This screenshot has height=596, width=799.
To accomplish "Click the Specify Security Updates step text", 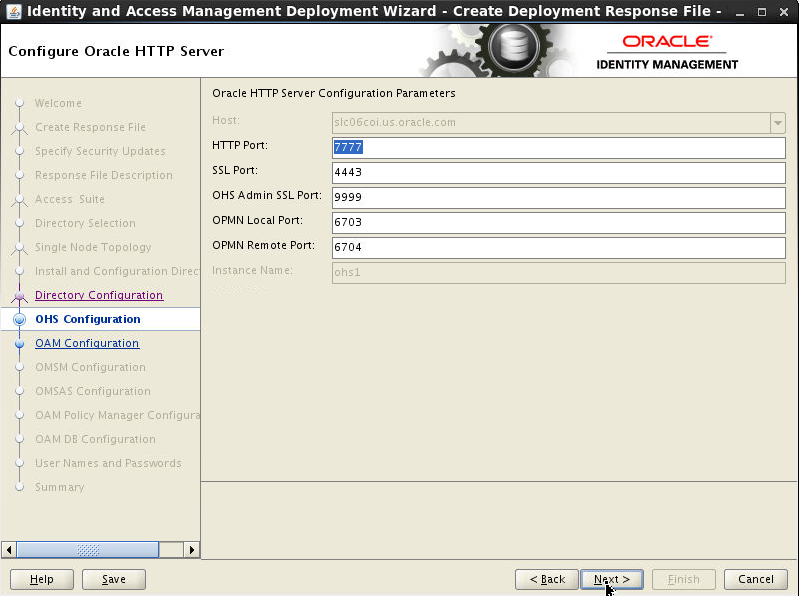I will point(100,151).
